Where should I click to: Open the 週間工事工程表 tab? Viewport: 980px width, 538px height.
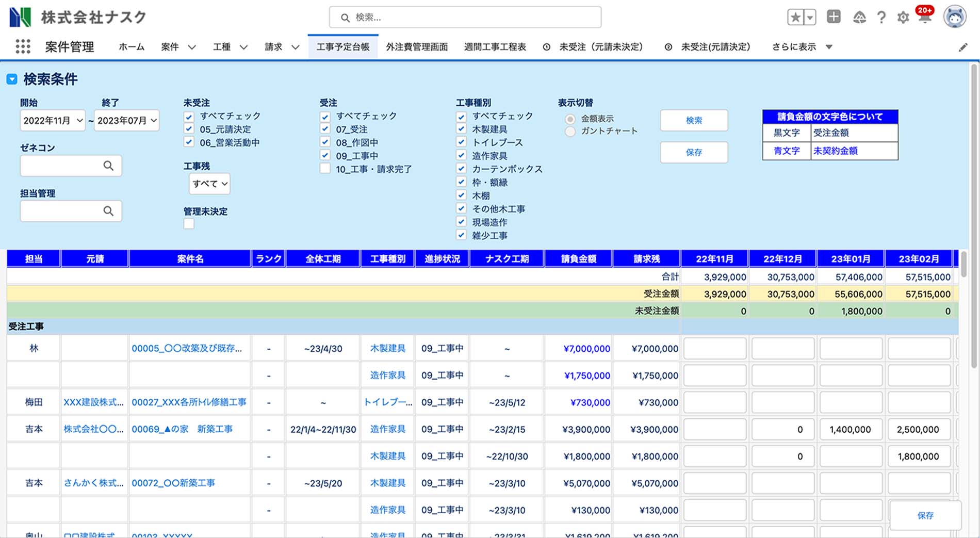(495, 47)
